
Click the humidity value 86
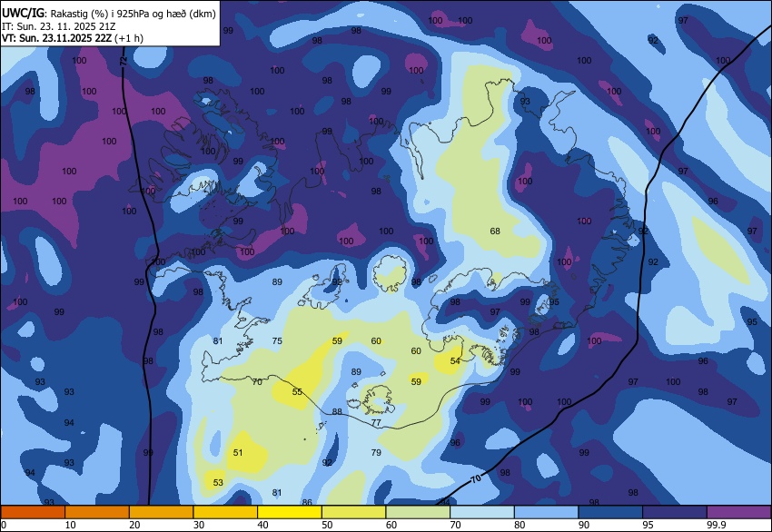307,502
